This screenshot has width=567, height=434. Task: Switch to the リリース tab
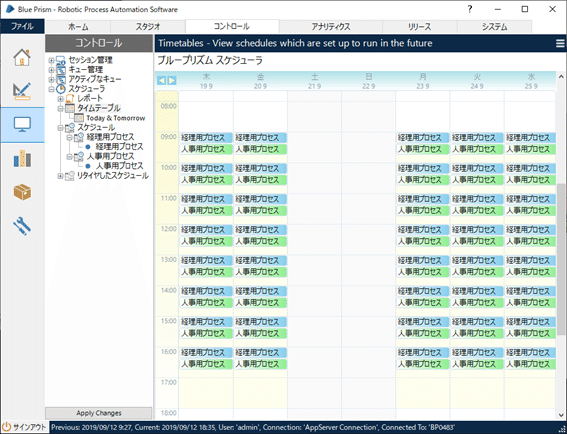click(420, 27)
